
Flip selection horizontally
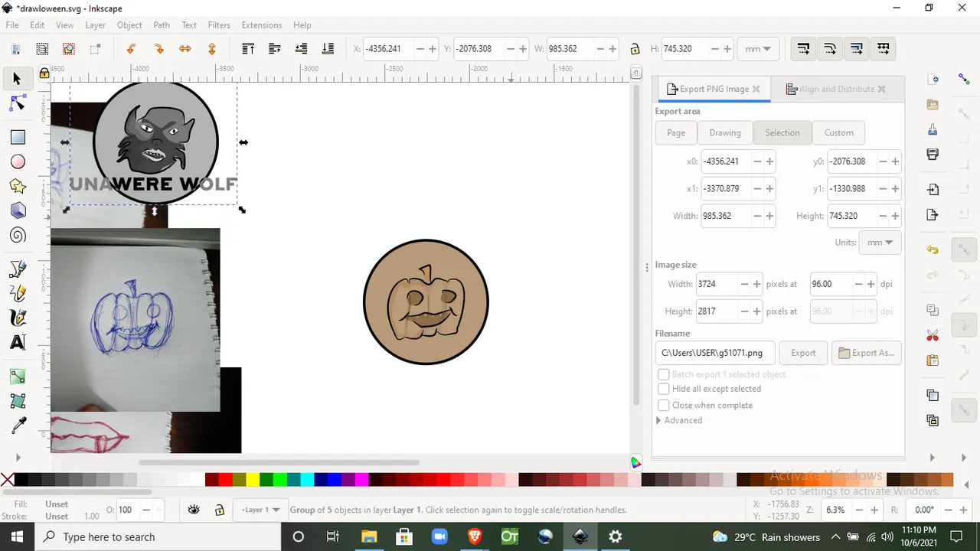(x=185, y=49)
